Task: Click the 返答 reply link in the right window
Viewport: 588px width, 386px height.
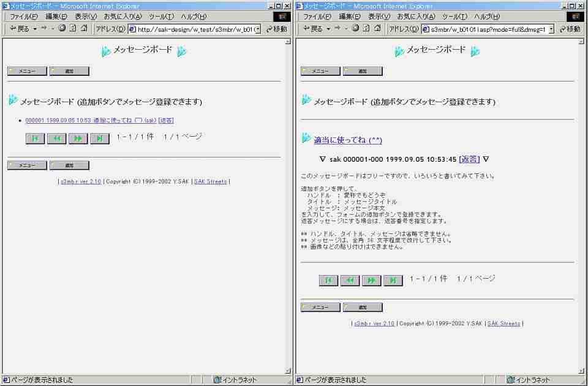Action: [470, 159]
